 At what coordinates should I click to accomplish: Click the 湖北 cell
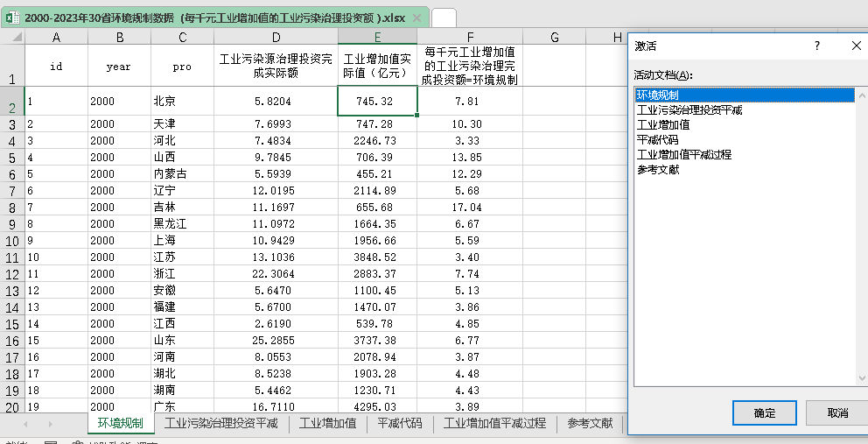pos(183,373)
